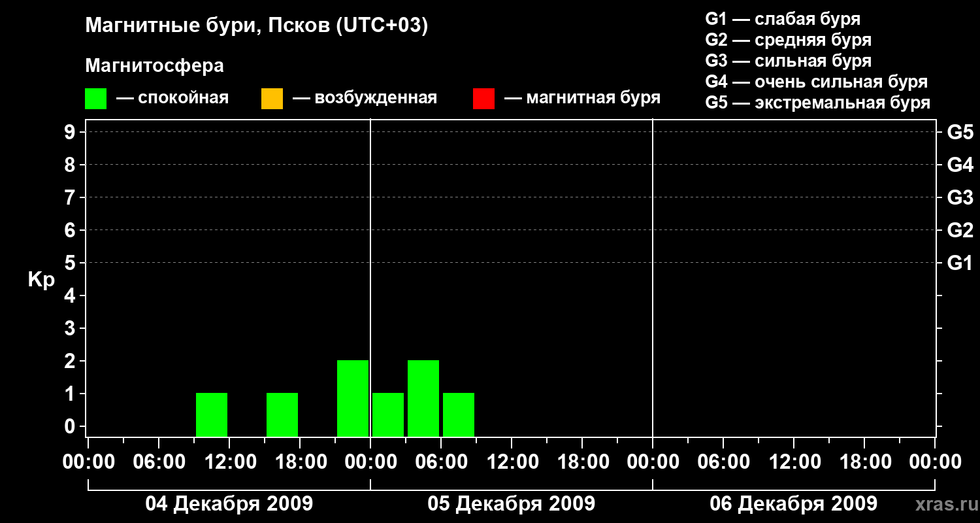
Task: Click the orange excited magnetosphere legend swatch
Action: [272, 99]
